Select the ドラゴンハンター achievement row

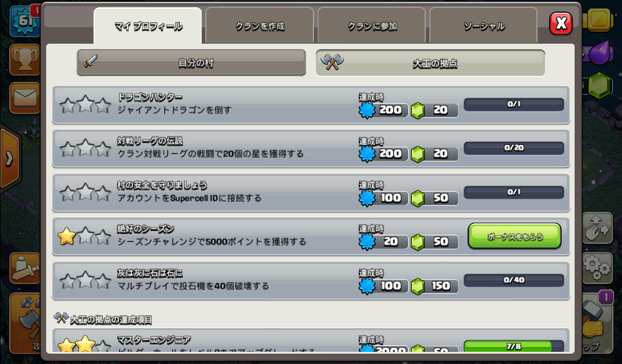(311, 105)
